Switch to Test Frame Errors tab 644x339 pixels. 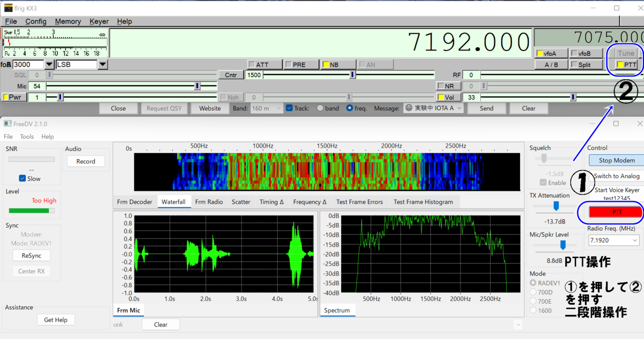pos(360,202)
